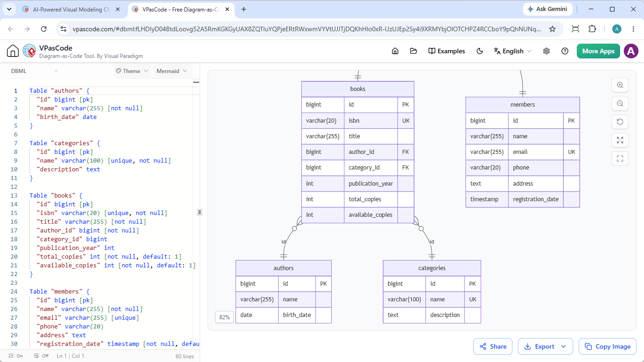Click the 82% zoom level badge
Image resolution: width=644 pixels, height=362 pixels.
(x=224, y=317)
